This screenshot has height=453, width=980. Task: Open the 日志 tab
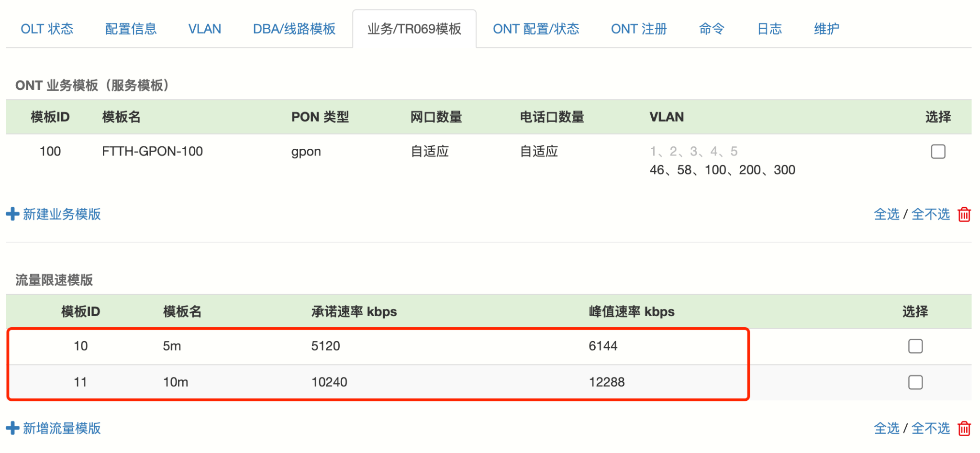769,29
